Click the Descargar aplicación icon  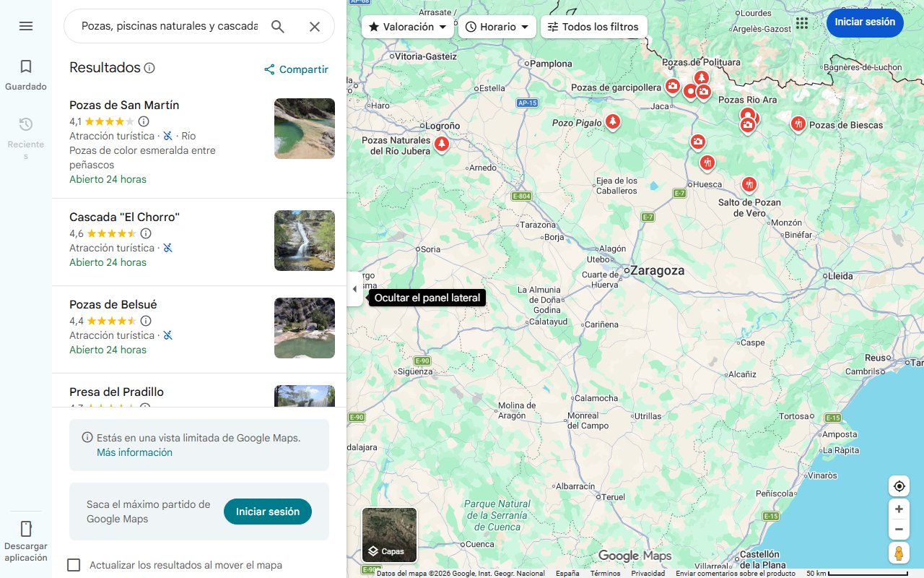26,530
